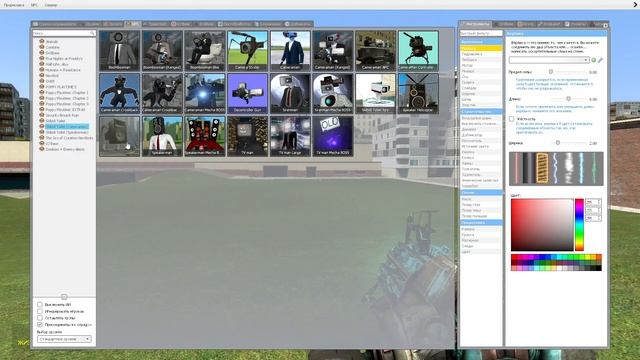Open the Стандартное оружие weapon dropdown
The image size is (640, 360).
click(x=64, y=339)
